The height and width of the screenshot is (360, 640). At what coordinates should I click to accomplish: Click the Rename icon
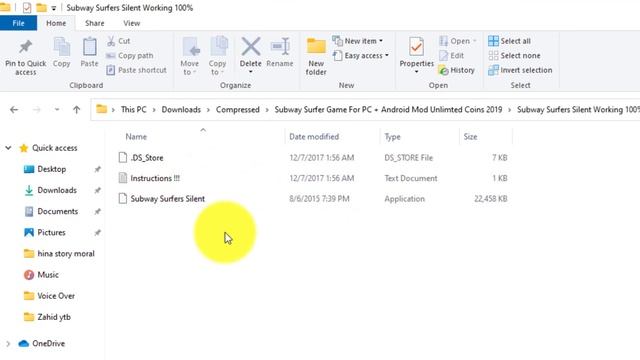coord(280,47)
